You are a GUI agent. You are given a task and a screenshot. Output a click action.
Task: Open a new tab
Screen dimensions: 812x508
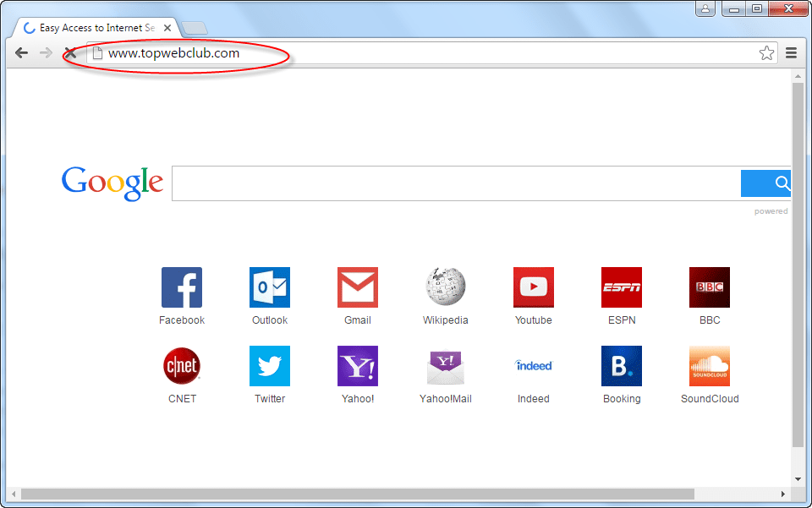[195, 29]
